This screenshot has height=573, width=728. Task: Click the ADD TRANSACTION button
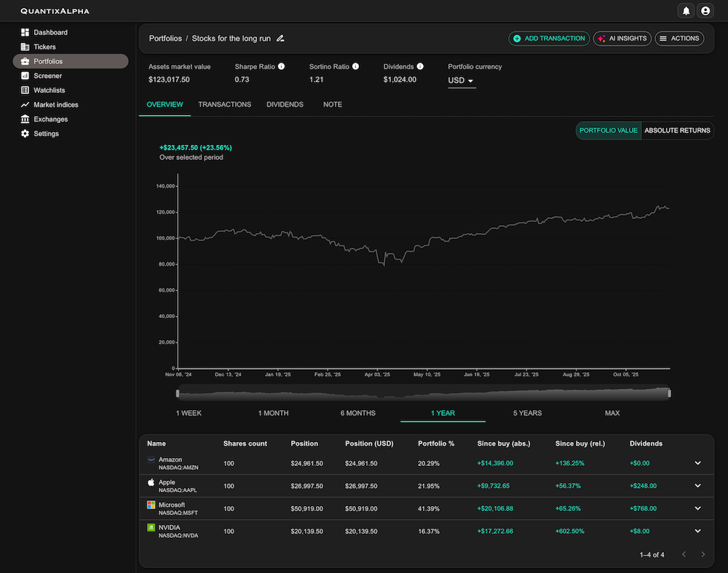pyautogui.click(x=549, y=39)
